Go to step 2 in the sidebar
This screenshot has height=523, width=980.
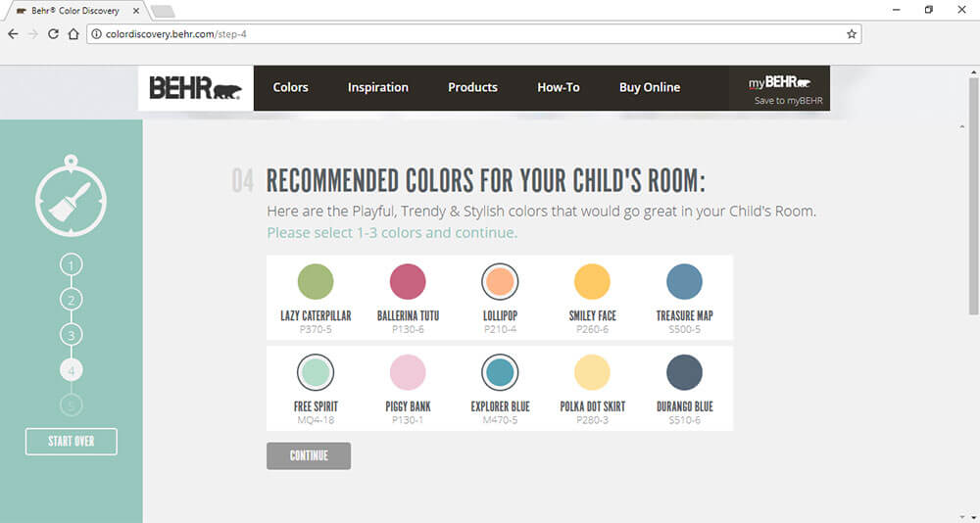[x=72, y=300]
